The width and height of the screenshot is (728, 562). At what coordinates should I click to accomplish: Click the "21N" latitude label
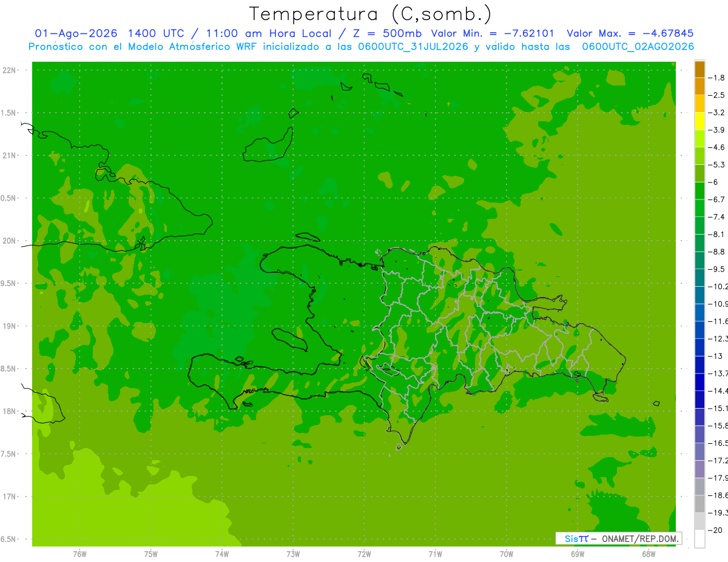coord(10,155)
